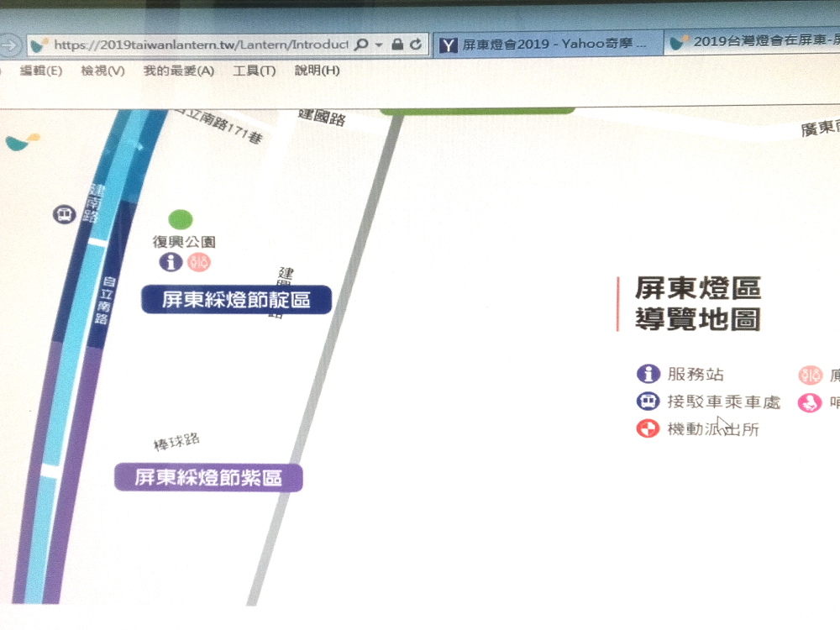Select the 屏東綵燈節靛區 zone label
The image size is (840, 630).
[x=236, y=300]
